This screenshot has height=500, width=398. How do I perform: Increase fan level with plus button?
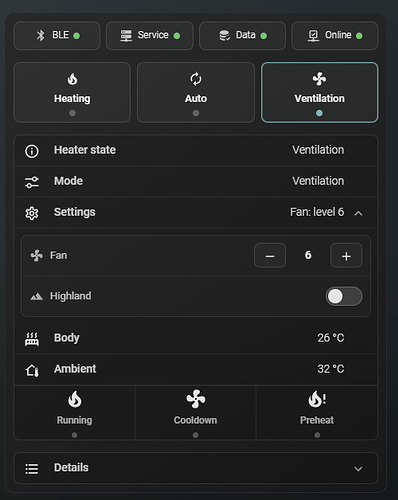[346, 256]
